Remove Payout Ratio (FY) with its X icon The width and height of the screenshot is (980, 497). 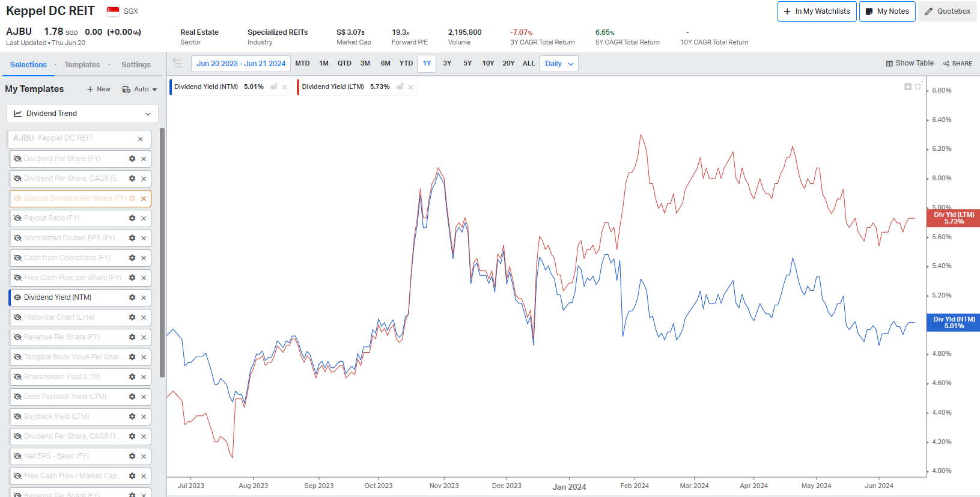click(x=144, y=218)
